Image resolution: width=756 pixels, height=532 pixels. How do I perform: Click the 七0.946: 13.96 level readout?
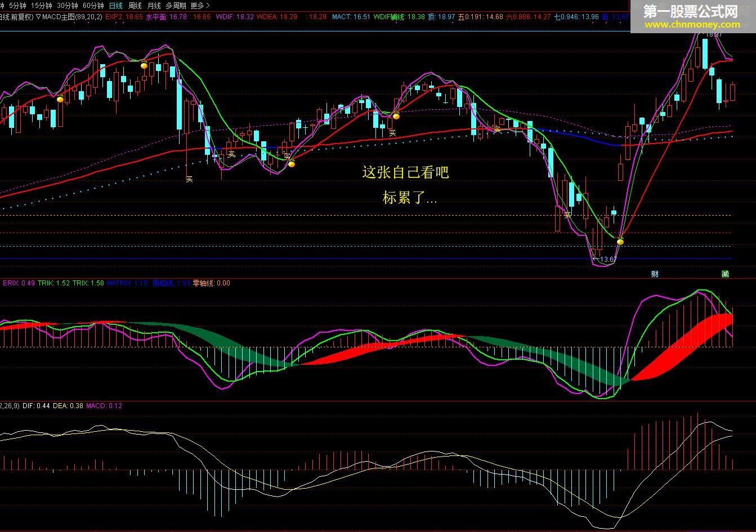pos(576,17)
